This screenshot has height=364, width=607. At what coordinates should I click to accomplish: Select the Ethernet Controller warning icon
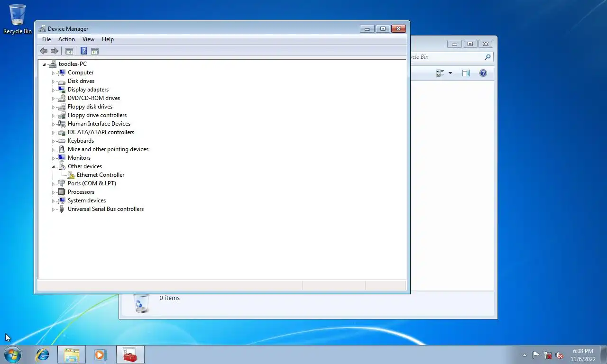71,175
